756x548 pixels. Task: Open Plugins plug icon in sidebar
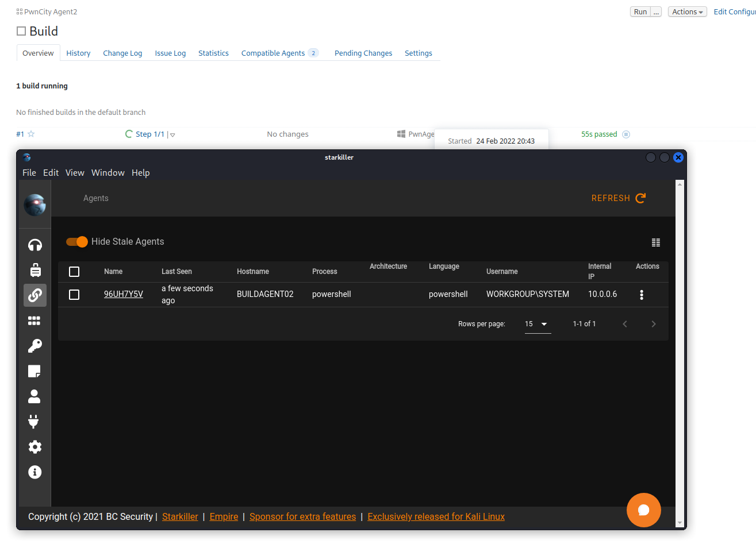tap(34, 422)
